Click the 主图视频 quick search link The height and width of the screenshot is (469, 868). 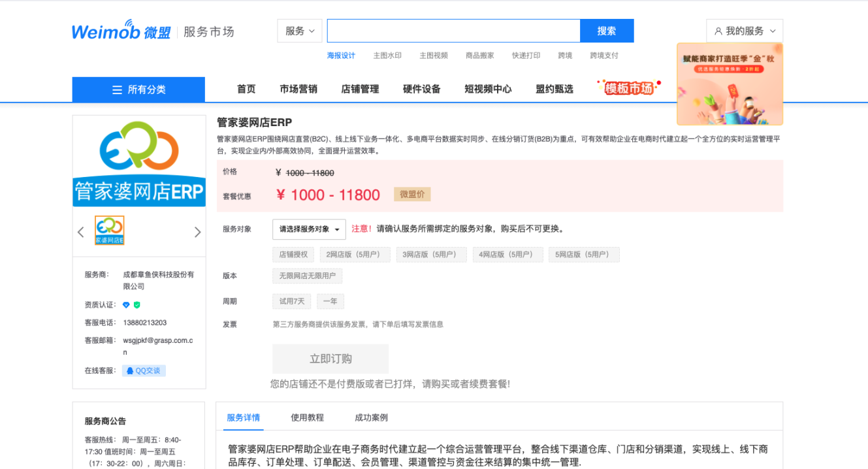coord(434,56)
